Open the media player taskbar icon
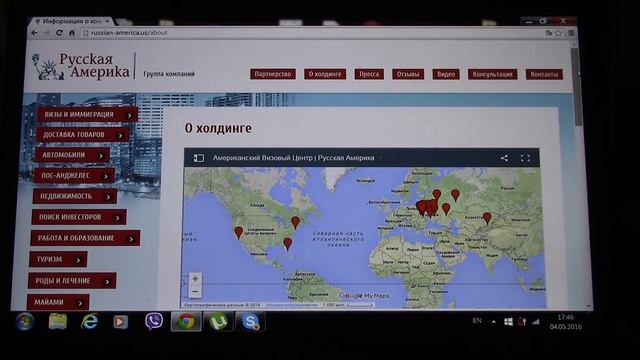The image size is (640, 360). [x=120, y=322]
